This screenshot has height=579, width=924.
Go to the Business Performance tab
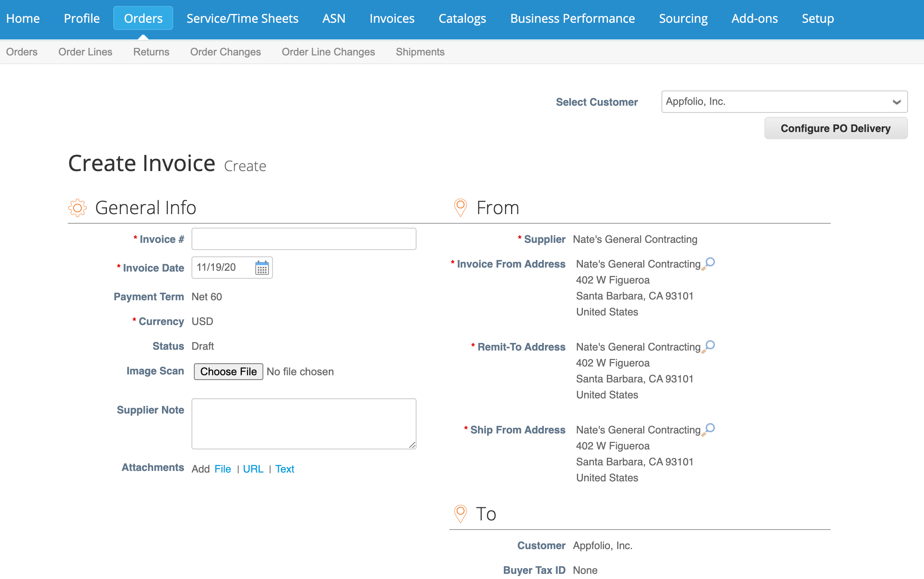(x=573, y=18)
